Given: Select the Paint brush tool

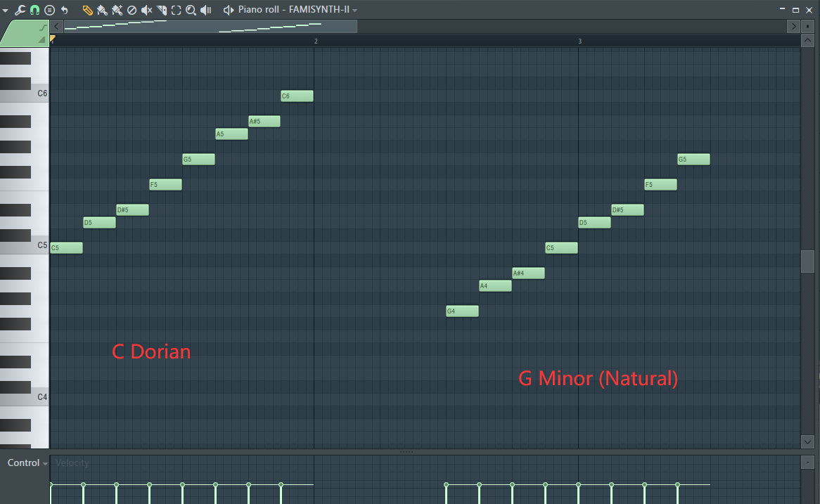Looking at the screenshot, I should 102,10.
